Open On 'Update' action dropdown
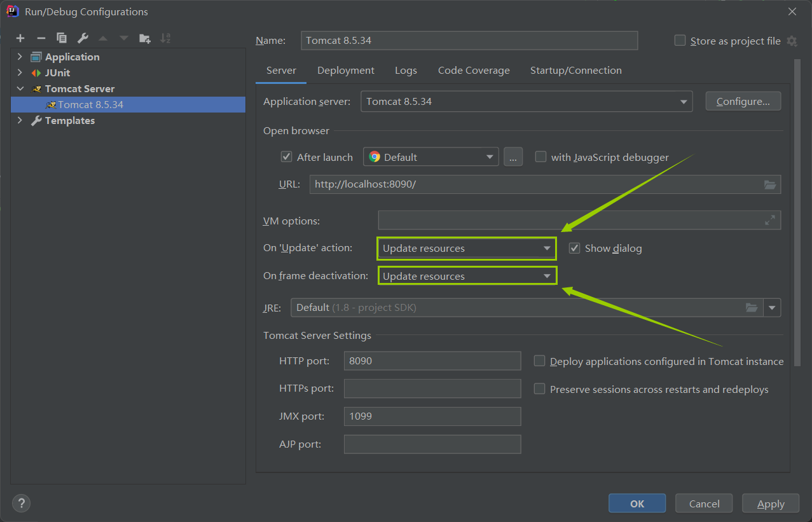This screenshot has height=522, width=812. click(467, 248)
